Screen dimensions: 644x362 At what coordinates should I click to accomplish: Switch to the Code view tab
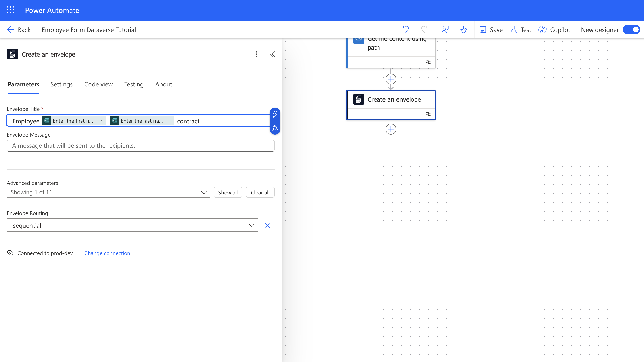pyautogui.click(x=98, y=84)
